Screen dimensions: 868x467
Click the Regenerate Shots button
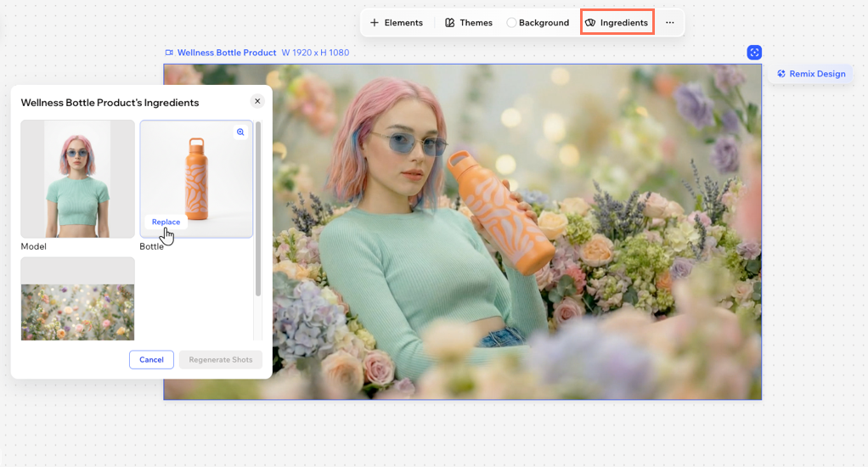(220, 360)
